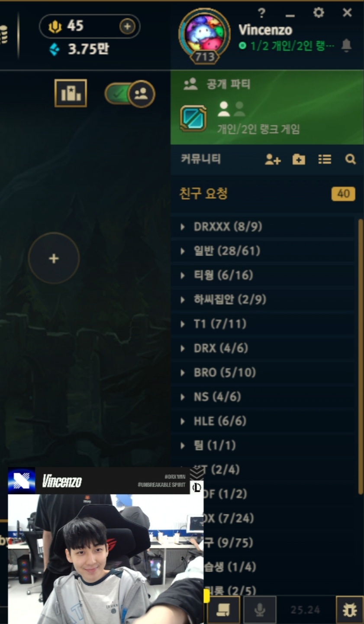This screenshot has width=364, height=624.
Task: Open the missions scroll icon
Action: [x=224, y=610]
